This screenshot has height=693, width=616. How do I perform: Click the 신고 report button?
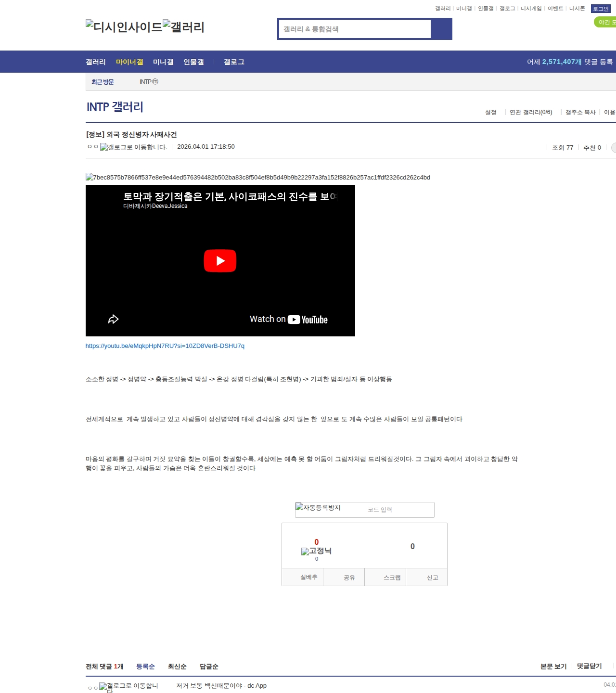pyautogui.click(x=432, y=577)
